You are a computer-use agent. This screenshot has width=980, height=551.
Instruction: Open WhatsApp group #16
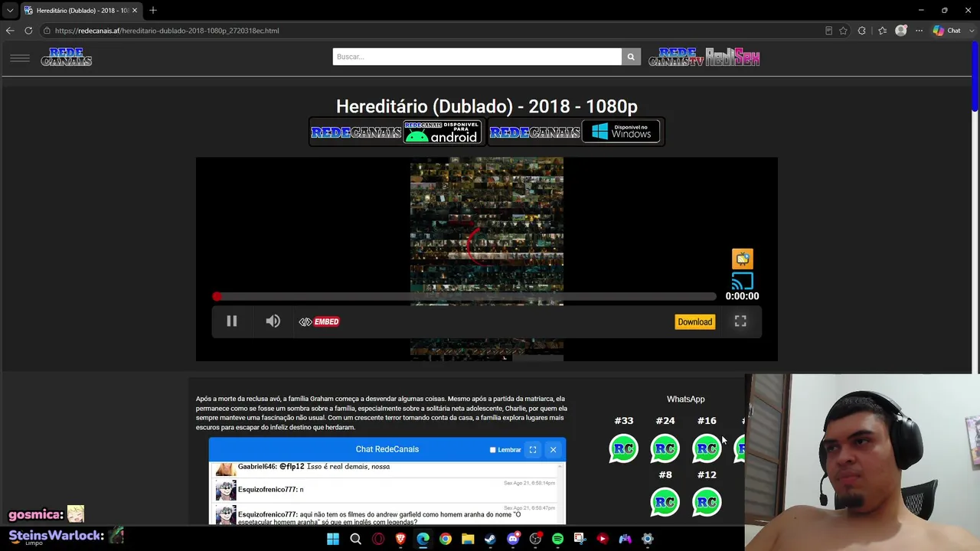click(x=707, y=448)
